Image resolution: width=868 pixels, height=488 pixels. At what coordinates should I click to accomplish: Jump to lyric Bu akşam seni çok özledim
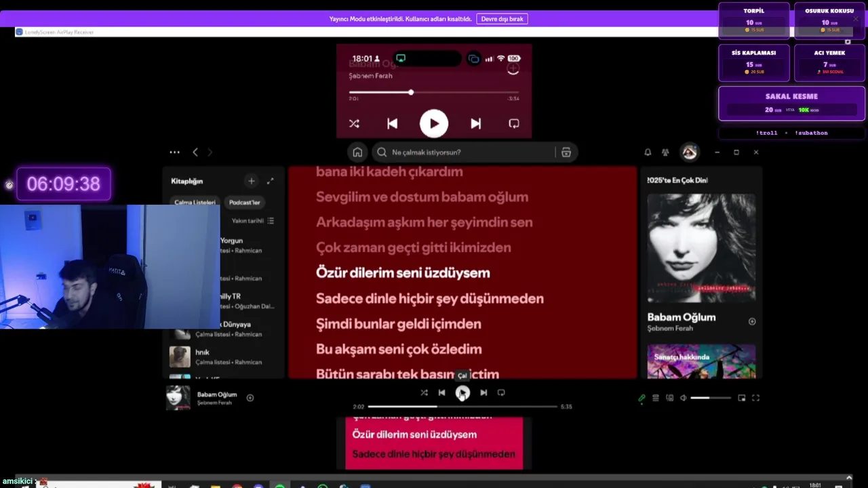click(x=399, y=349)
